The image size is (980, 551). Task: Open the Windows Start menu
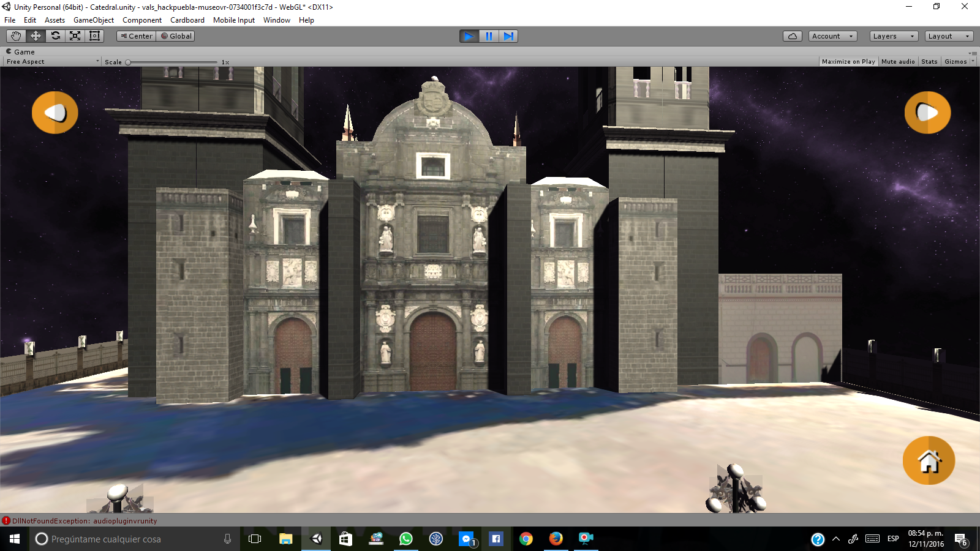point(15,539)
